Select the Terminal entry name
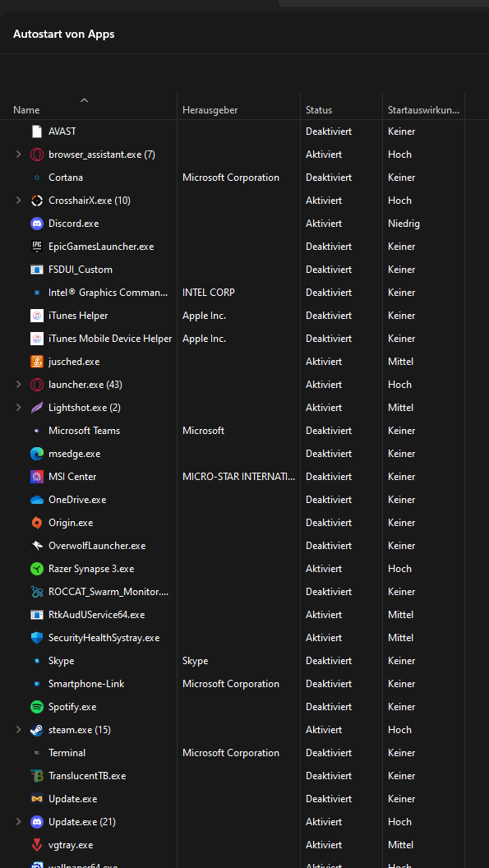Screen dimensions: 489x868 click(67, 753)
